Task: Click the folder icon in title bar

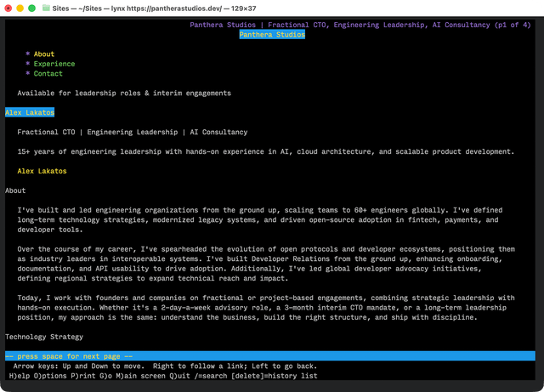Action: [x=46, y=8]
